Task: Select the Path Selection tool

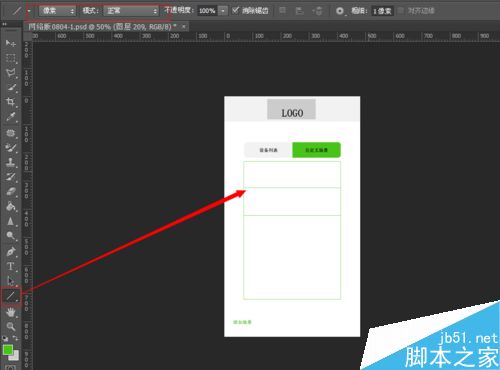Action: click(x=11, y=281)
